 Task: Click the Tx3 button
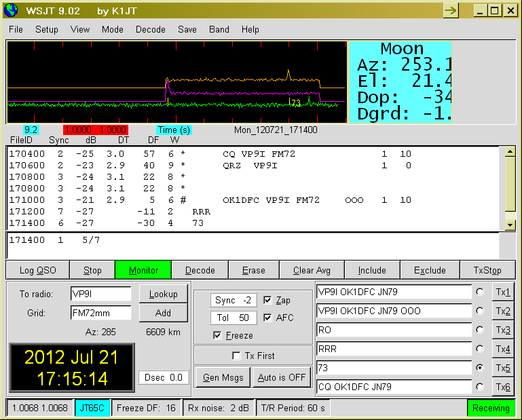coord(503,330)
